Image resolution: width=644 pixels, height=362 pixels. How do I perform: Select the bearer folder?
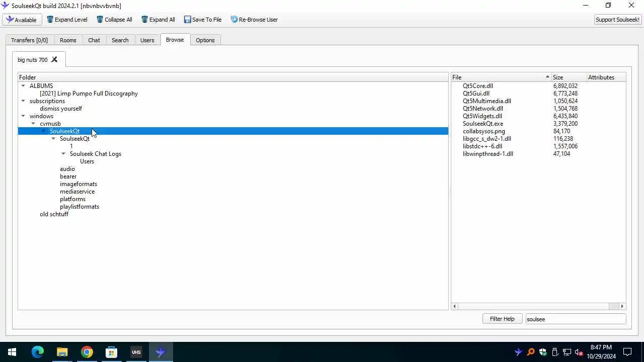coord(68,176)
